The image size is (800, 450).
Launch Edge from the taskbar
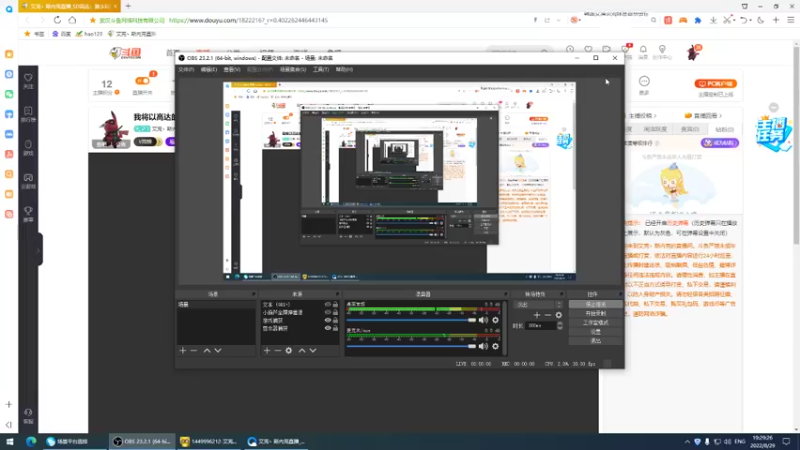coord(31,441)
